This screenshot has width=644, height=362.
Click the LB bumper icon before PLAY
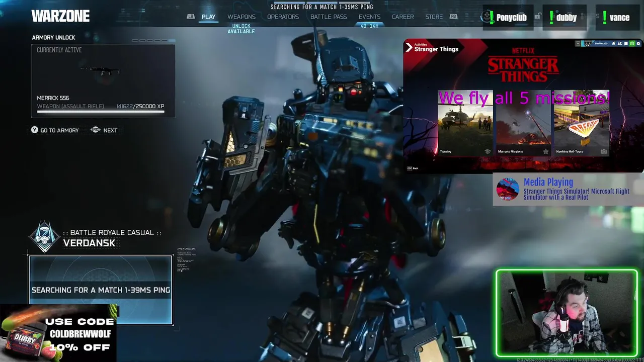click(191, 17)
